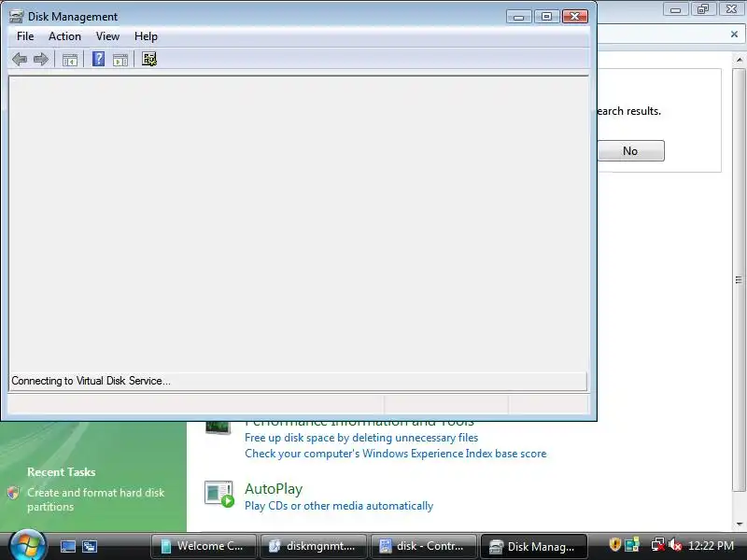Open the View menu

point(107,36)
